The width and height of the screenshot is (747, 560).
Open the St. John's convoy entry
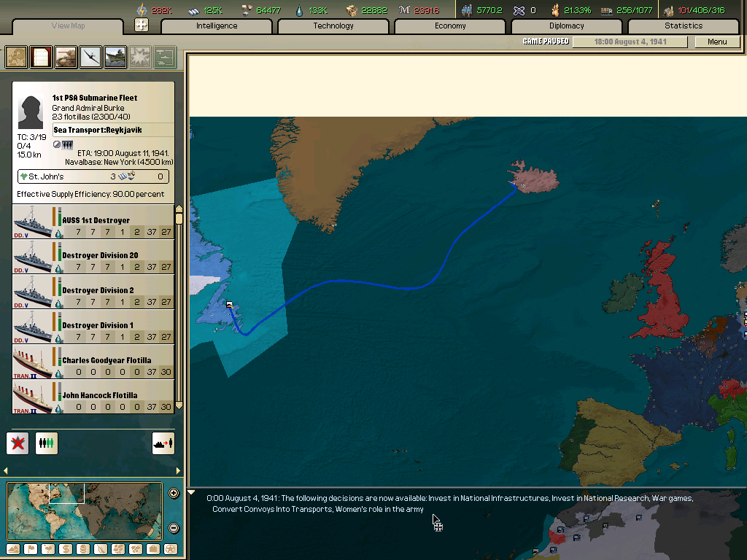(93, 176)
